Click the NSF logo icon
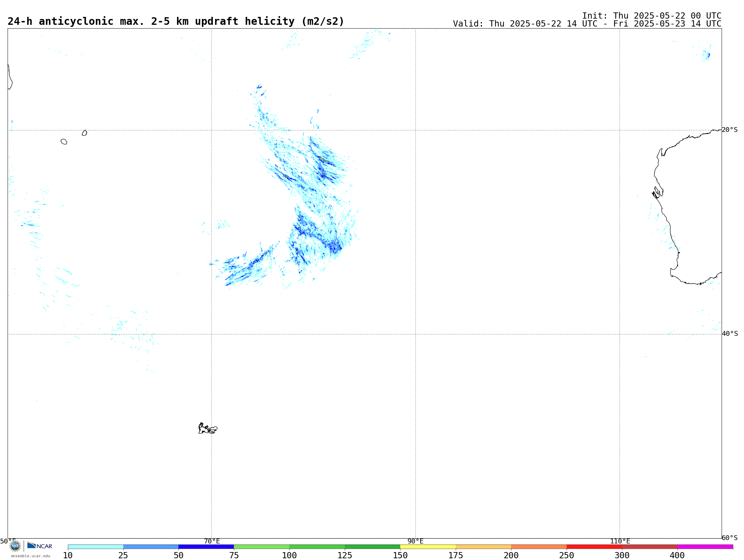The width and height of the screenshot is (744, 560). coord(15,546)
